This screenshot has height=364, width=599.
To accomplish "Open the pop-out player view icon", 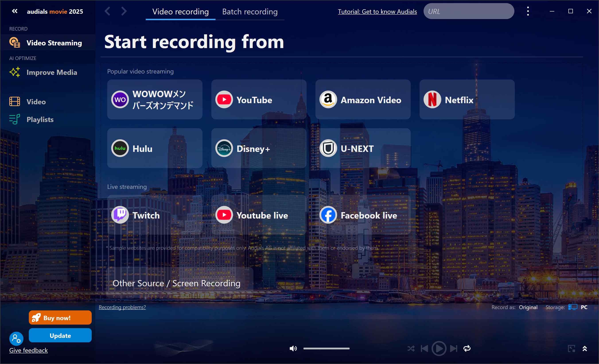I will (571, 349).
